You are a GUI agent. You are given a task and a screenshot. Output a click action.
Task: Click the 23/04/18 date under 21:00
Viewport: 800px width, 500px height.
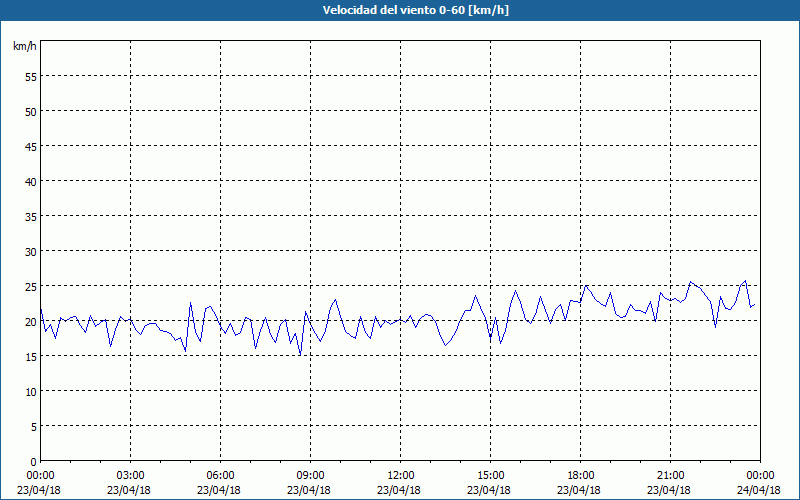pos(669,490)
